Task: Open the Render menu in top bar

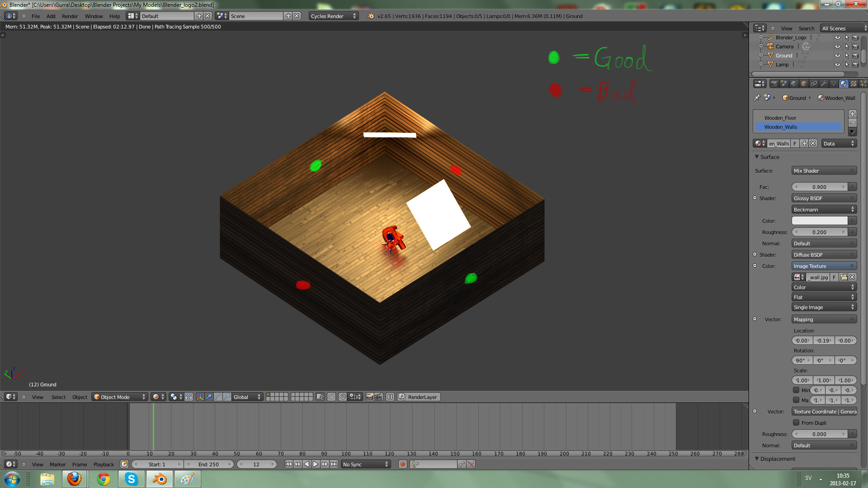Action: (70, 16)
